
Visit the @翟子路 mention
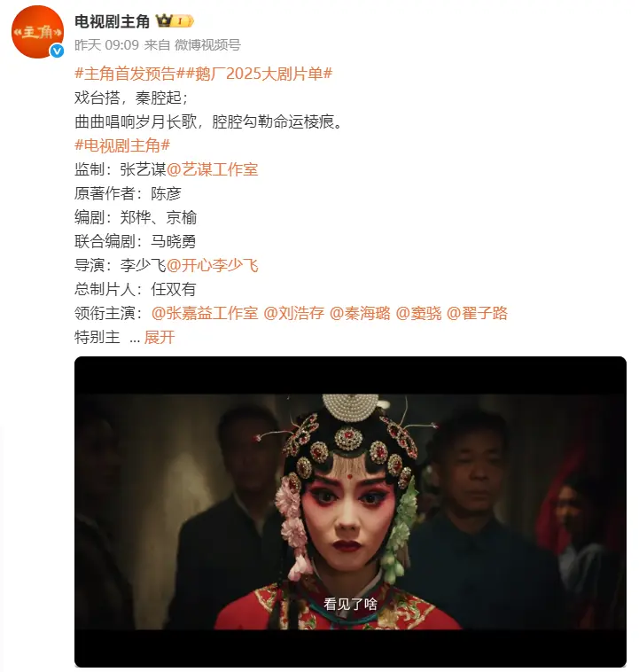(x=477, y=313)
